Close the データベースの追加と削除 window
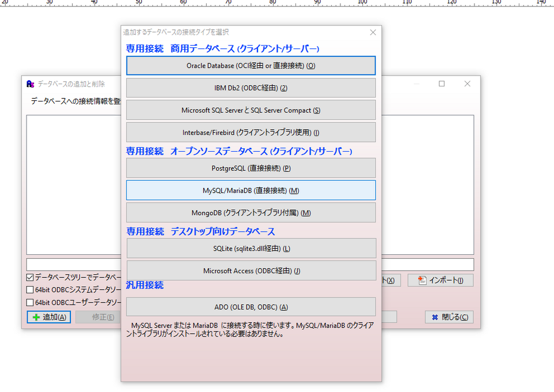This screenshot has width=554, height=392. click(x=467, y=84)
